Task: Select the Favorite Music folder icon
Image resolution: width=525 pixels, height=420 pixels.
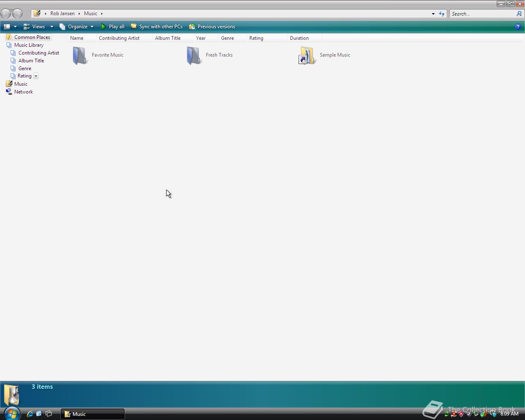Action: click(80, 55)
